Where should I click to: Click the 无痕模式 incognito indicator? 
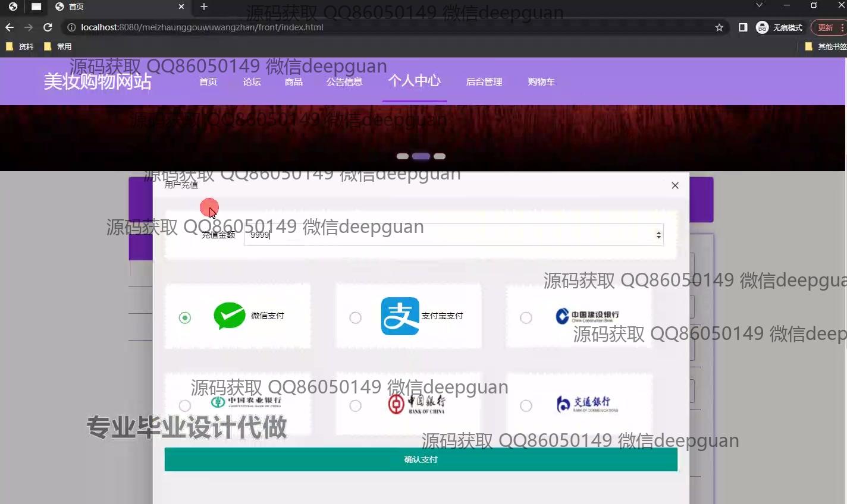point(779,27)
